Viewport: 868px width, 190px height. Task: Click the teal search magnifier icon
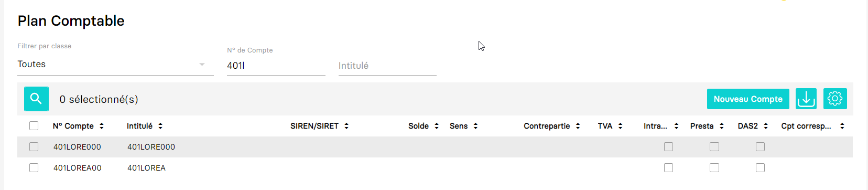point(36,99)
